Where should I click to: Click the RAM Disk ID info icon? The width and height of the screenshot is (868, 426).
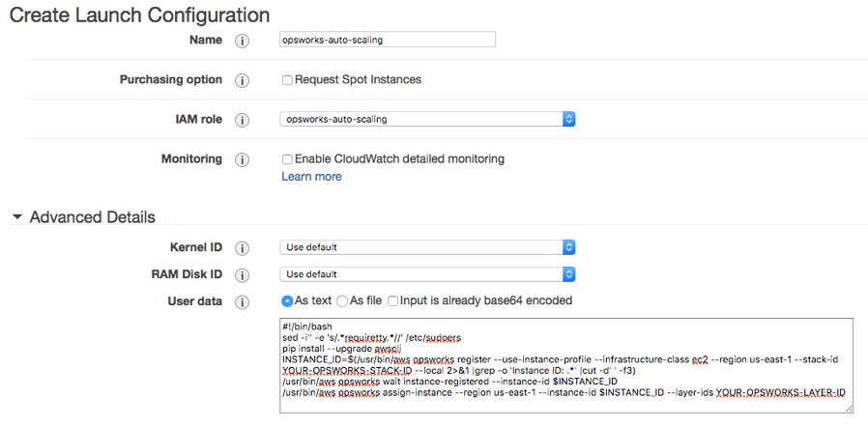coord(242,275)
